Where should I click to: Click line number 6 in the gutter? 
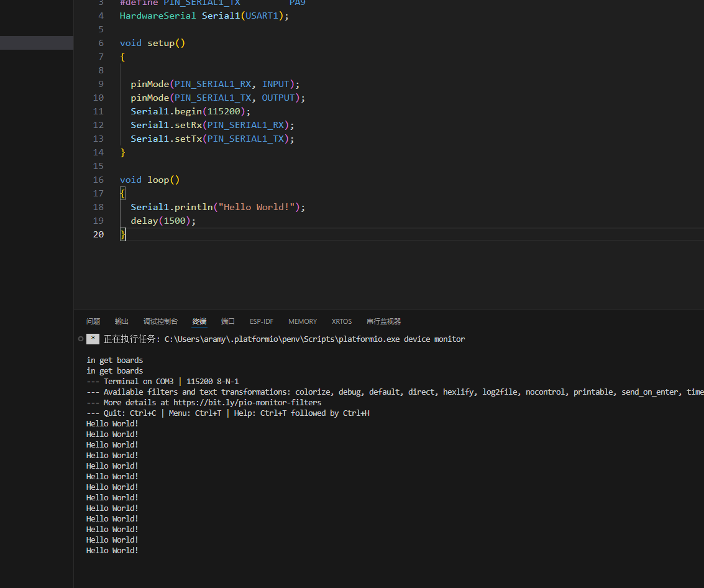point(101,43)
